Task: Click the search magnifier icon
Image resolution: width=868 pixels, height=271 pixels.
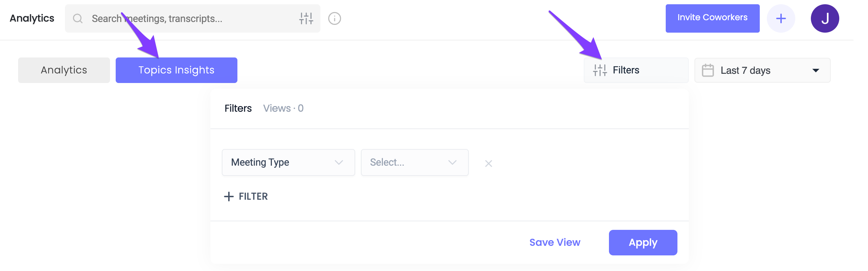Action: click(x=78, y=18)
